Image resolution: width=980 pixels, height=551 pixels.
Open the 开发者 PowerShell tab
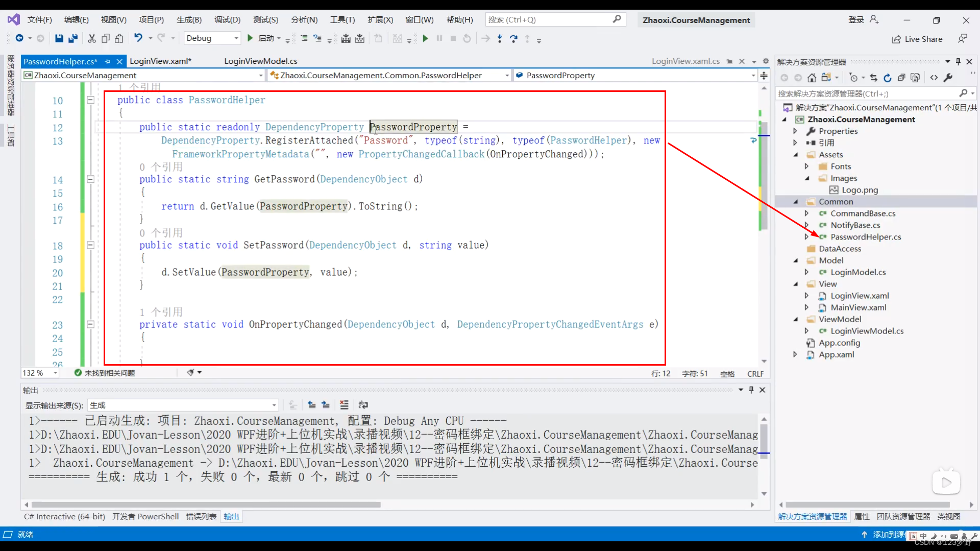click(x=145, y=517)
